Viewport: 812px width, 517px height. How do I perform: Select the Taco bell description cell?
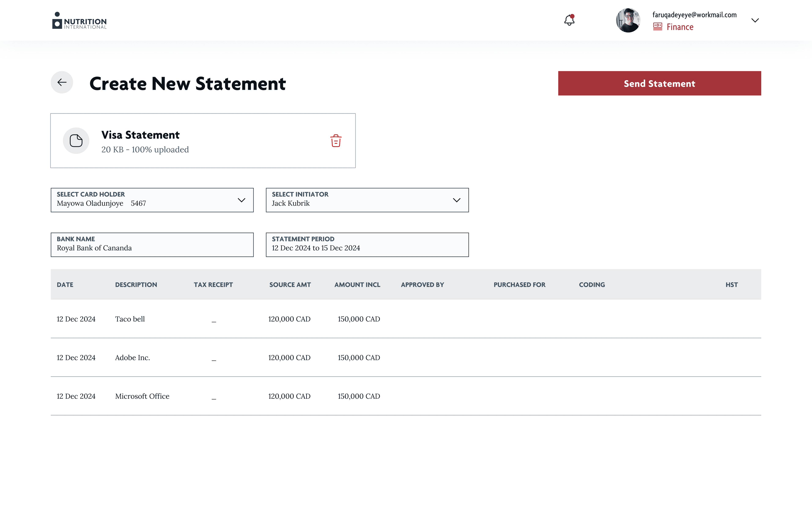pos(130,319)
